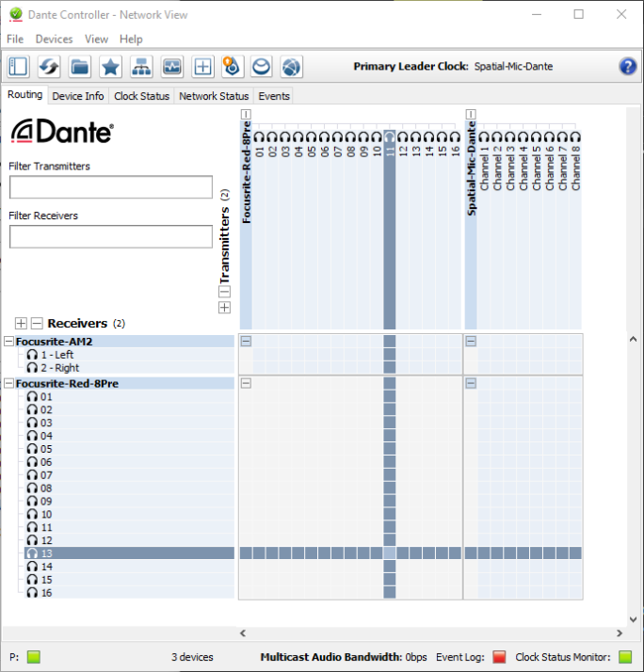
Task: Collapse Red-8Pre to Spatial-Mic-Dante routing block
Action: pyautogui.click(x=471, y=384)
